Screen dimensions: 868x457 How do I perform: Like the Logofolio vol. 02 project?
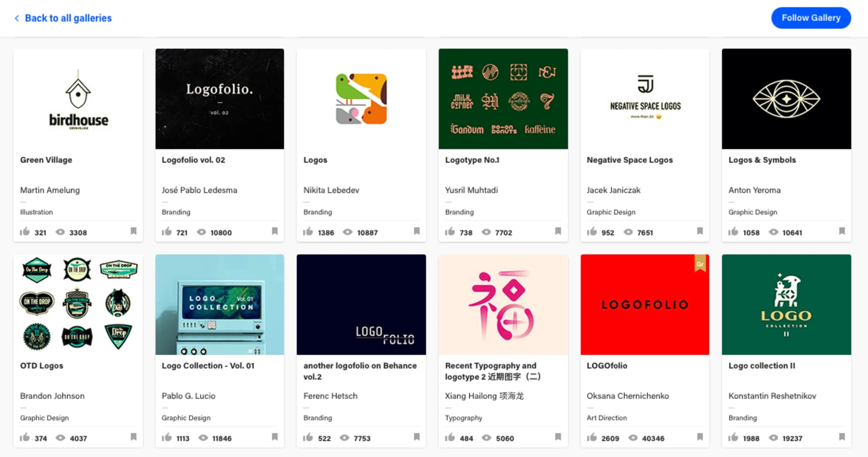tap(166, 232)
